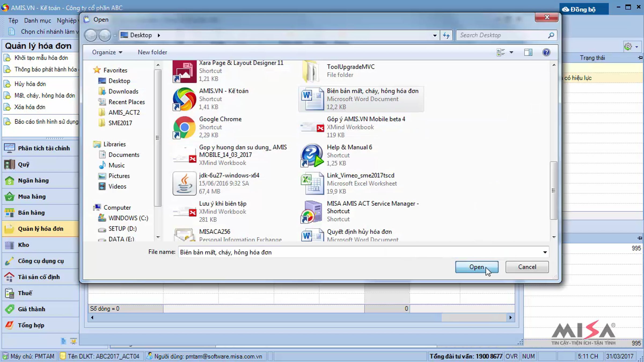Image resolution: width=644 pixels, height=362 pixels.
Task: Open the Xara Page & Layout Designer 11 shortcut icon
Action: pyautogui.click(x=184, y=71)
